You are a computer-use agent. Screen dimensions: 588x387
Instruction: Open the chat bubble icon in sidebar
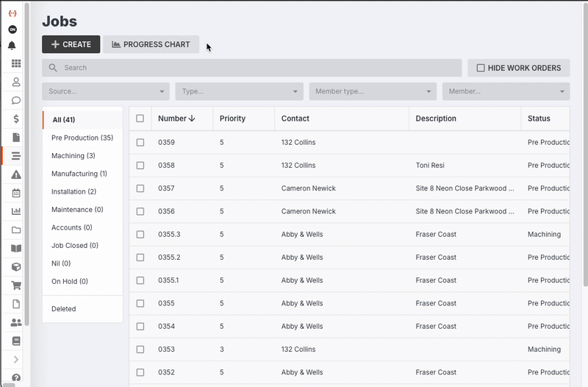tap(15, 100)
